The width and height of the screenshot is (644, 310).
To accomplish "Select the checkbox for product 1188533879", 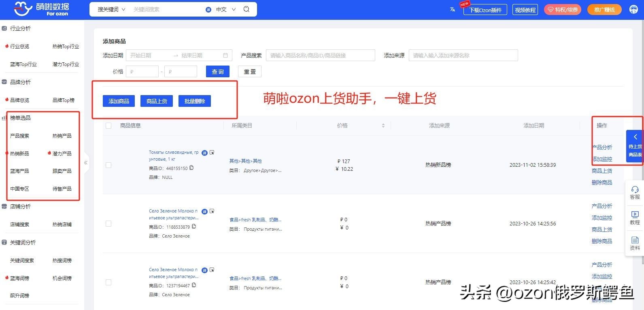I will tap(108, 223).
